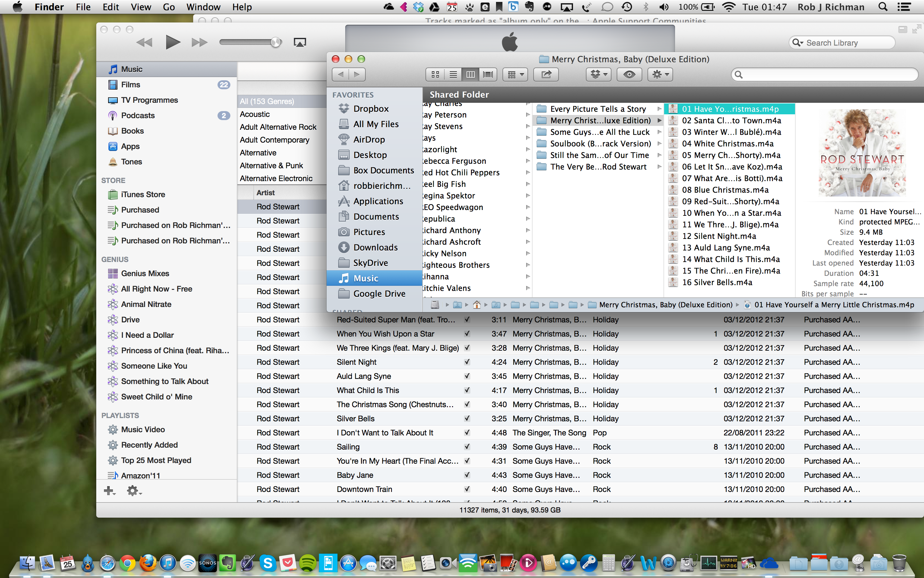Open Trash in the Dock
This screenshot has height=578, width=924.
pyautogui.click(x=899, y=563)
